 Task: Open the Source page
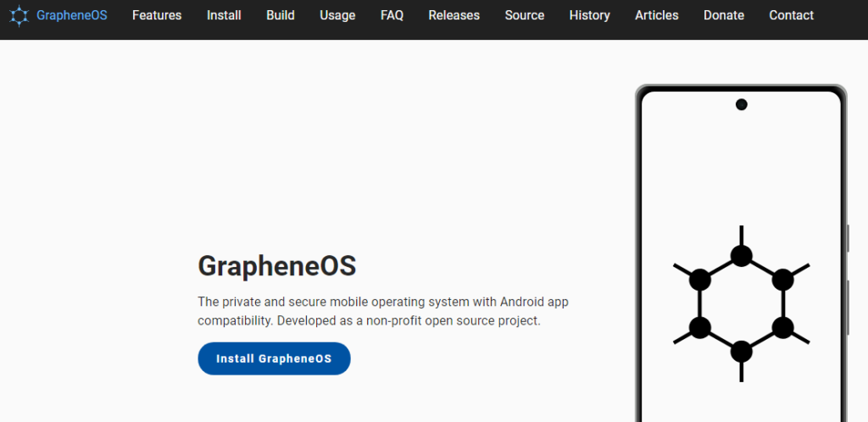point(524,15)
